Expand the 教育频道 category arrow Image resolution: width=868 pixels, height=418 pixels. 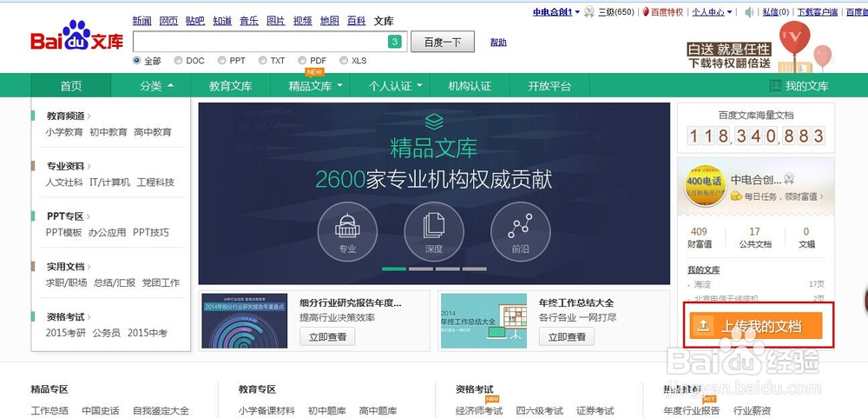pos(89,116)
